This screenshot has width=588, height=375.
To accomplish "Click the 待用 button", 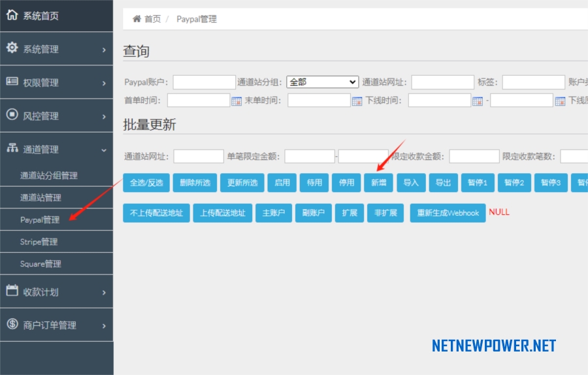I will pos(314,183).
